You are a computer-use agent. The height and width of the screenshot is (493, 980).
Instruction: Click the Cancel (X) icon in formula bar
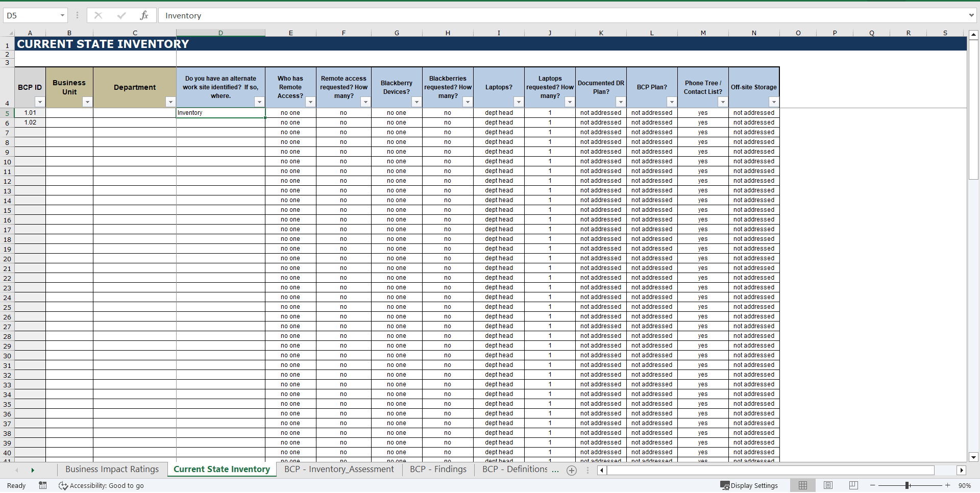(x=98, y=15)
